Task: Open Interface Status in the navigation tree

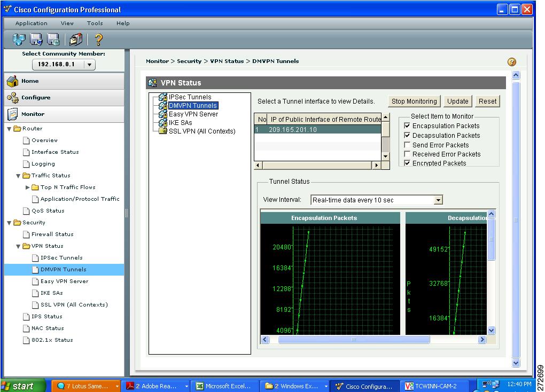Action: click(x=55, y=152)
